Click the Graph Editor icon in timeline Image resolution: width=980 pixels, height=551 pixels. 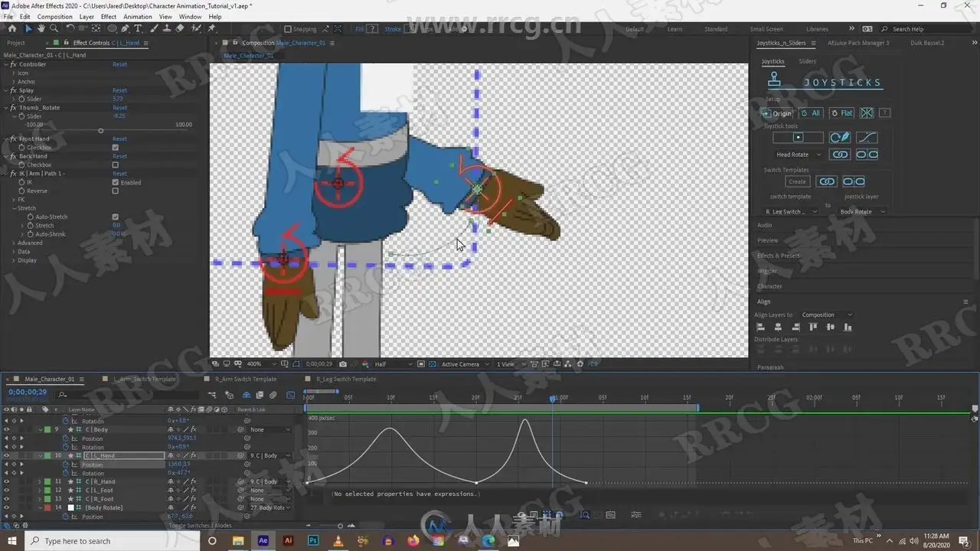(290, 395)
